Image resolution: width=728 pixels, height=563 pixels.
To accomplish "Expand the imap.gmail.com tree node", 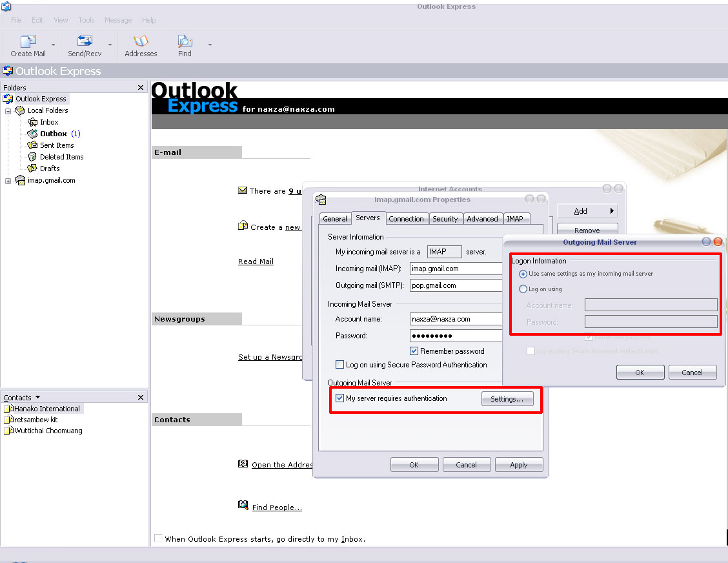I will 8,181.
